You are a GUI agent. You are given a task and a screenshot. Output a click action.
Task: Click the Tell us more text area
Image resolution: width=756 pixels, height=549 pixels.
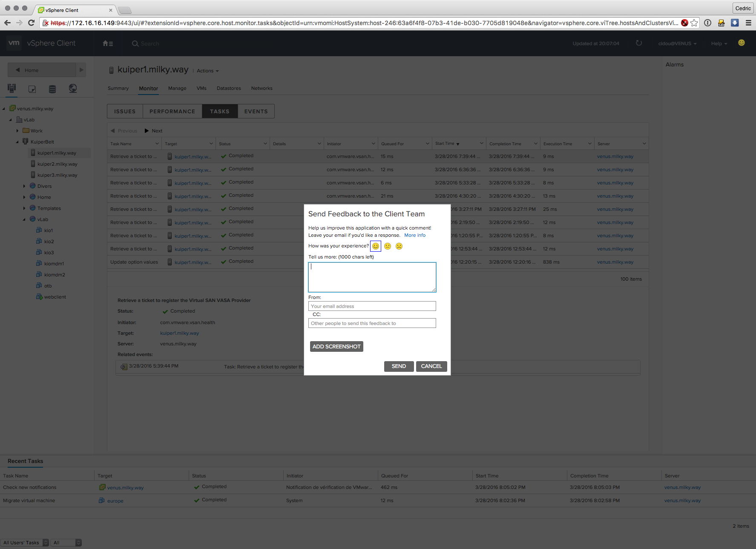372,277
